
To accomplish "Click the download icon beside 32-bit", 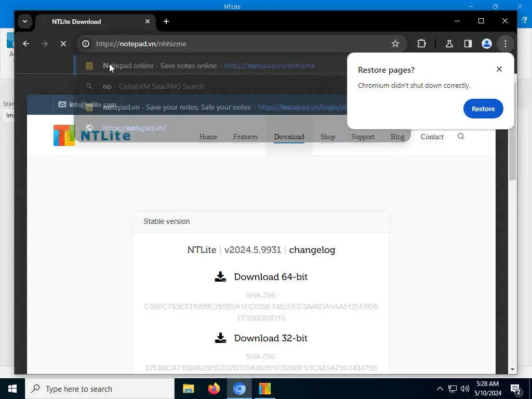I will [x=220, y=338].
